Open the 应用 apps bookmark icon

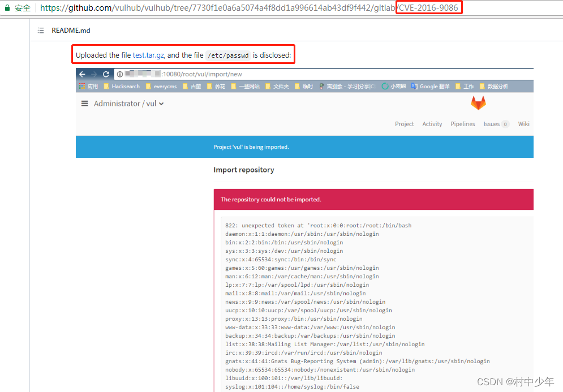(x=88, y=86)
